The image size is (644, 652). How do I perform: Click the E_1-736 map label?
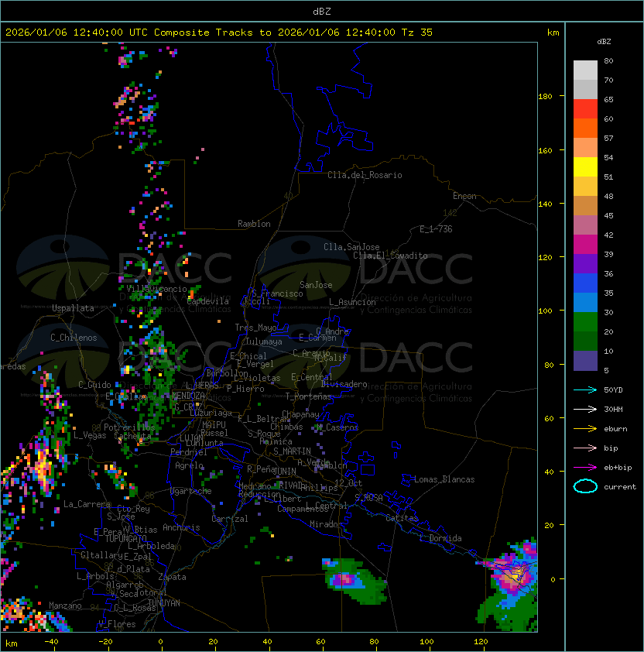tap(436, 229)
